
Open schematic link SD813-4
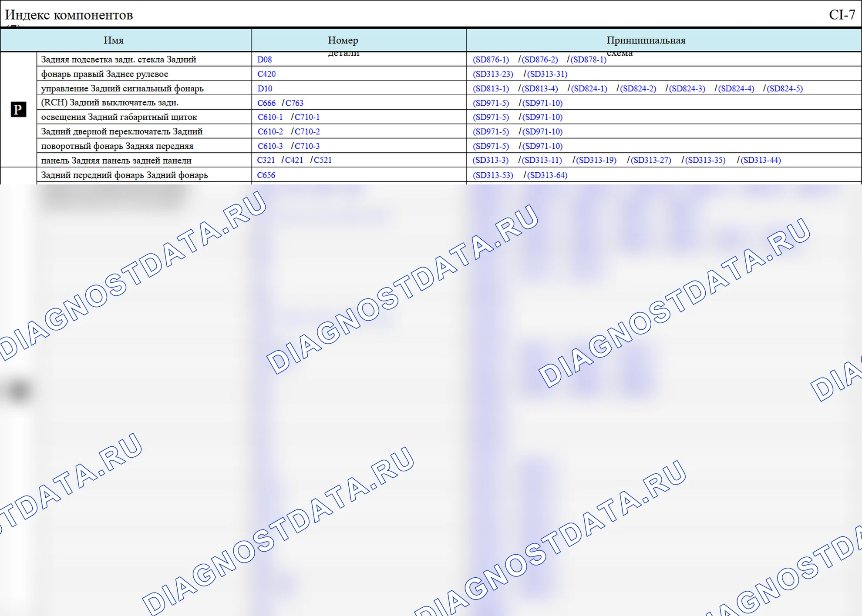click(x=539, y=89)
